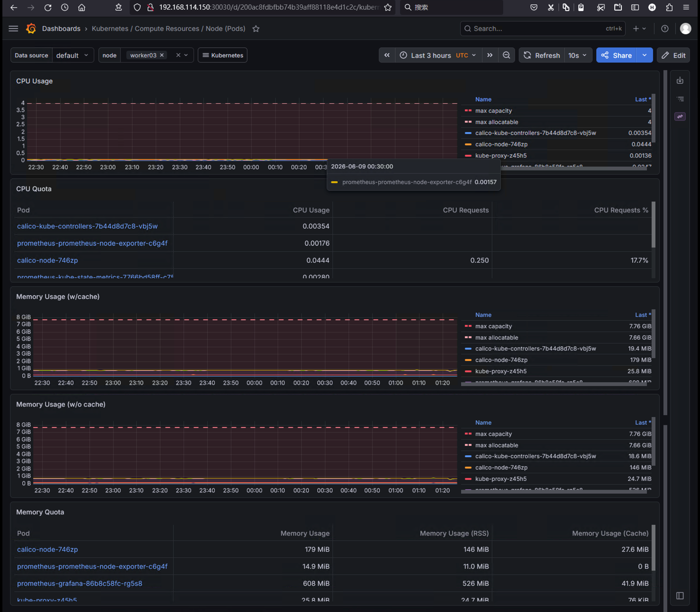Open node-exporter-c6g4f pod link in CPU Quota
This screenshot has height=612, width=700.
[x=92, y=243]
